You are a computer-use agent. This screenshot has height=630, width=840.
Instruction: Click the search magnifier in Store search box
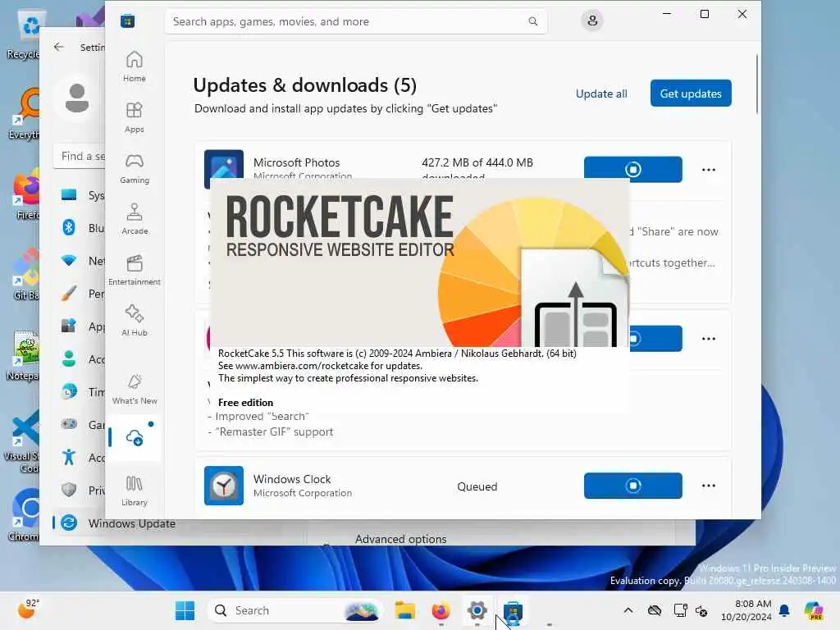click(x=533, y=21)
